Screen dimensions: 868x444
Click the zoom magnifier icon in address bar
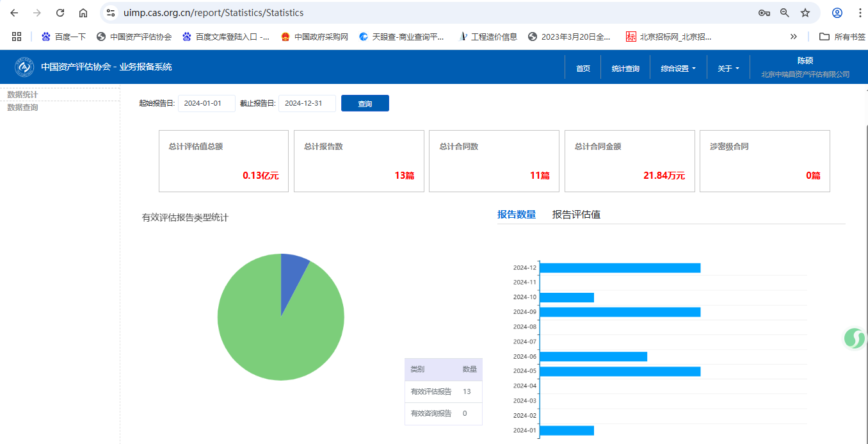click(x=785, y=13)
